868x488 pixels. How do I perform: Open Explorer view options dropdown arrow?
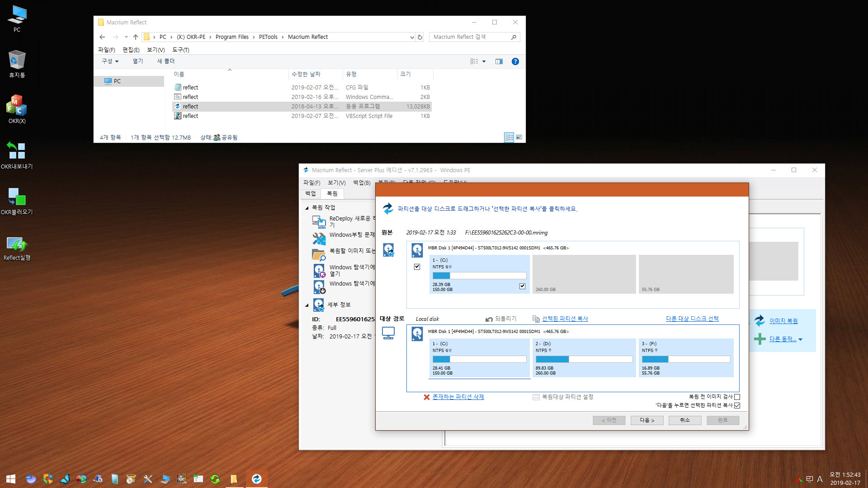(x=484, y=61)
